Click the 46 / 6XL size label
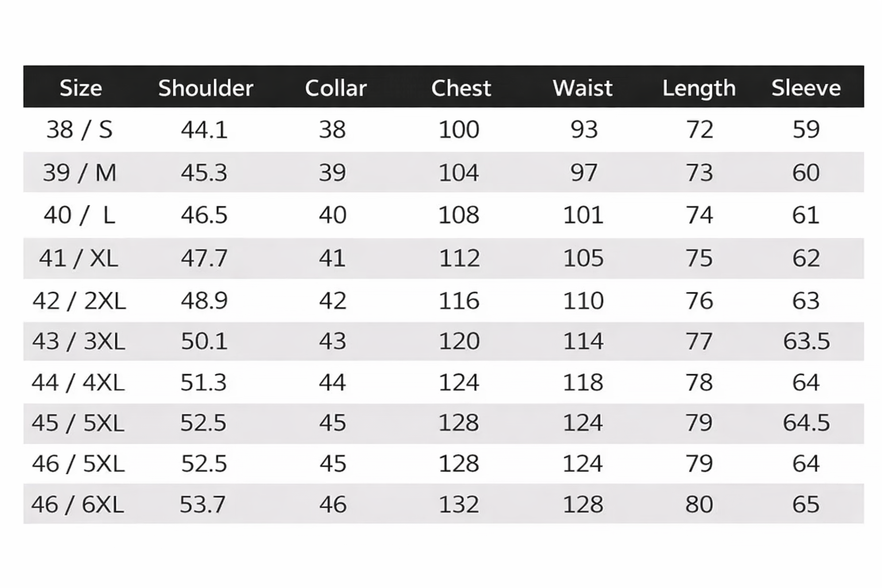This screenshot has width=882, height=588. 78,505
